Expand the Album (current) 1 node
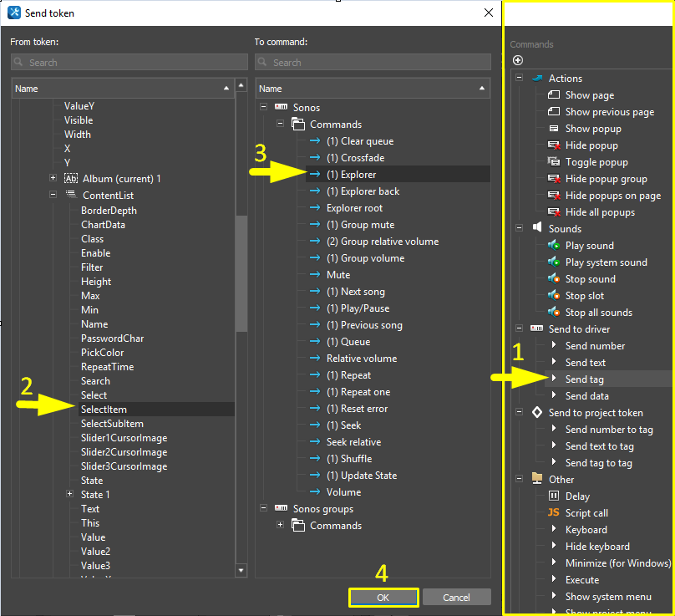 53,178
